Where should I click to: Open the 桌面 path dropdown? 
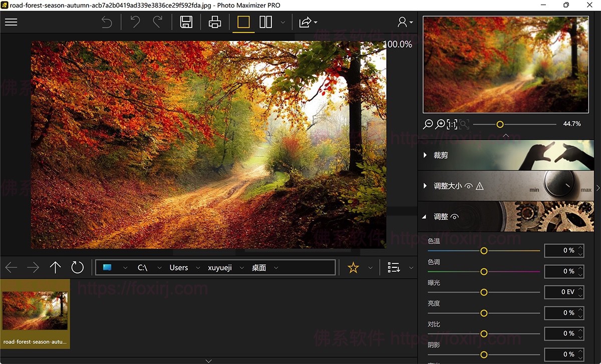click(x=275, y=267)
